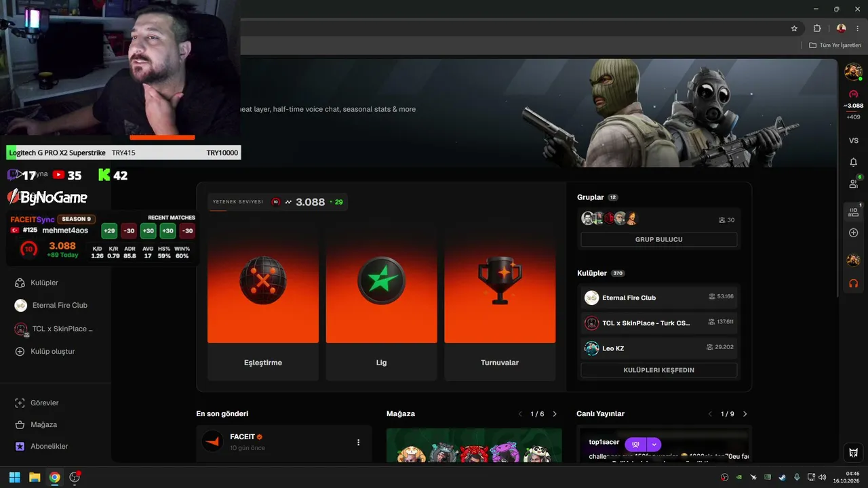The width and height of the screenshot is (868, 488).
Task: Click the KULÜPLERİ KEŞFEDİN button
Action: coord(658,370)
